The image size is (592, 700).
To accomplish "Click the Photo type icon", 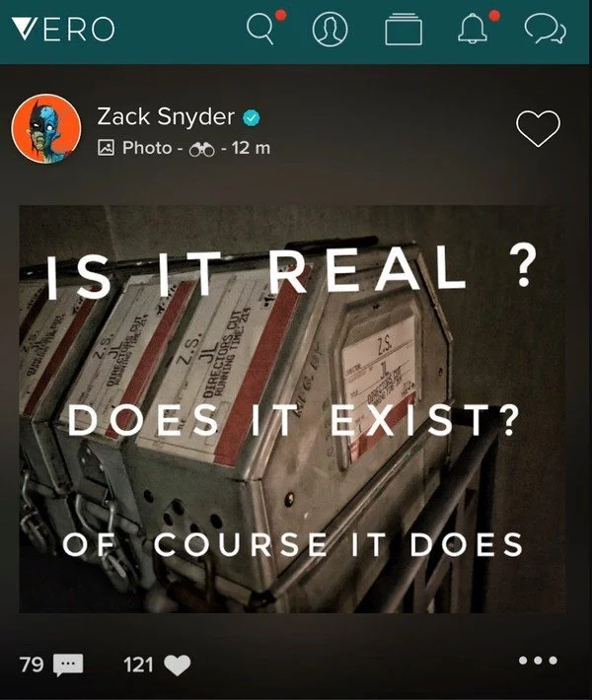I will click(106, 148).
